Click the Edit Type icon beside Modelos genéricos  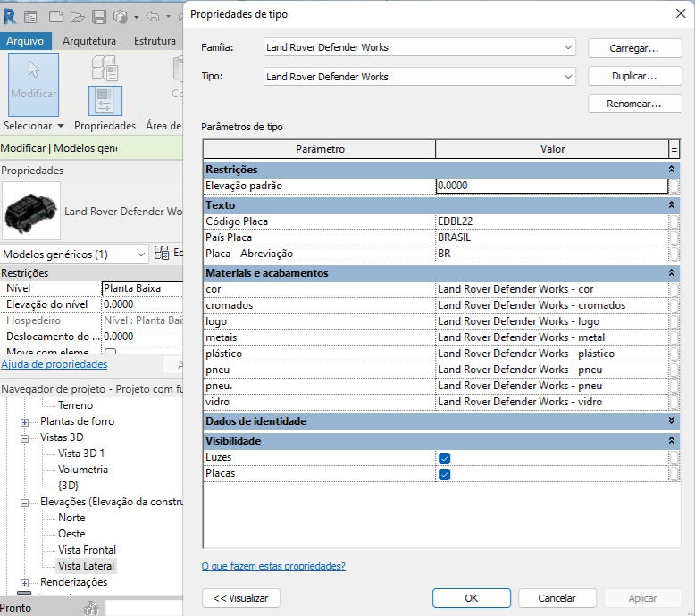(162, 253)
